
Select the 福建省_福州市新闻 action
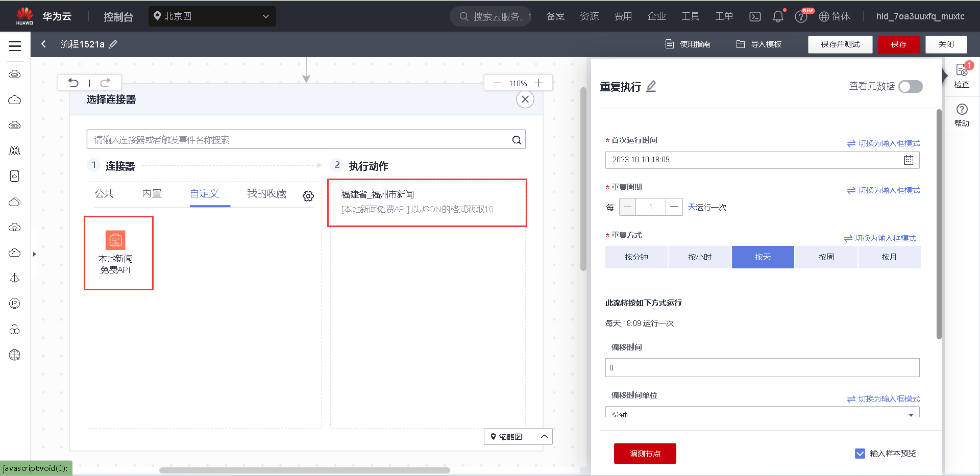pos(427,202)
